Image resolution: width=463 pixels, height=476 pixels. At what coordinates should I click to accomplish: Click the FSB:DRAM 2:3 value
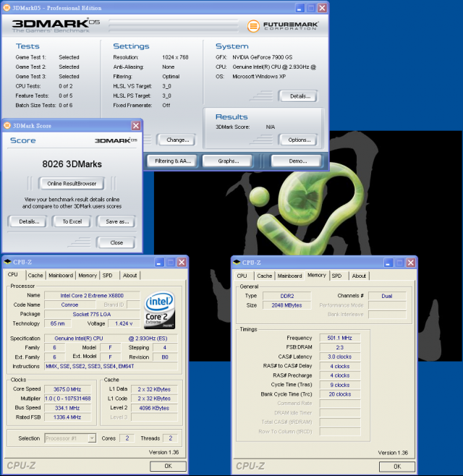click(x=340, y=347)
